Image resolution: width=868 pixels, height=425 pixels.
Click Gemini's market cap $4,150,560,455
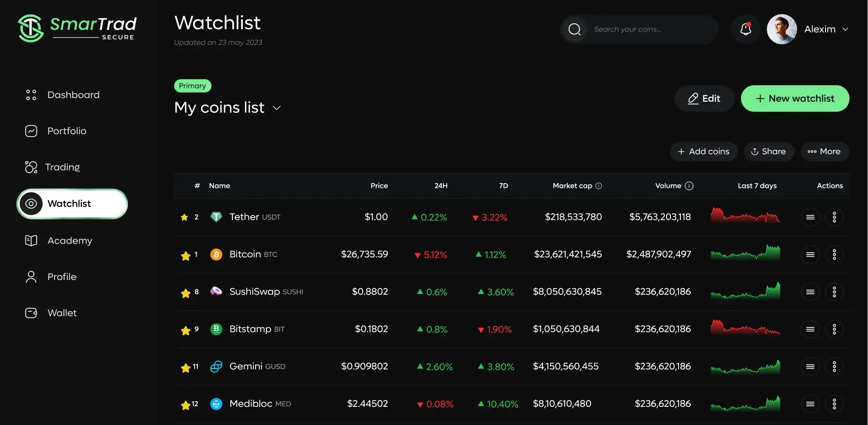click(566, 367)
